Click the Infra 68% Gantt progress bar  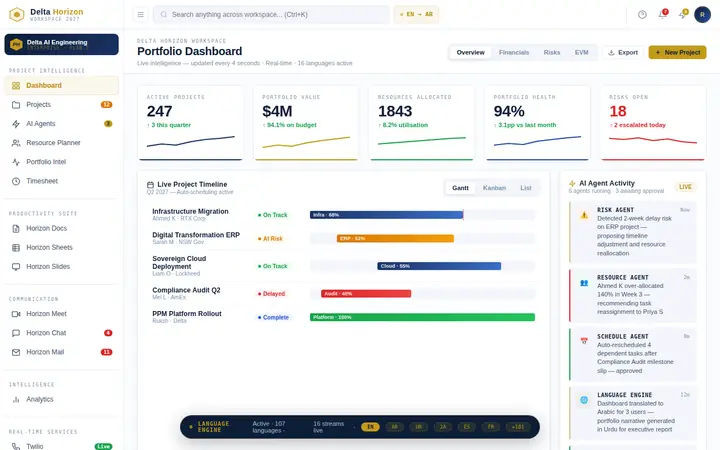click(386, 214)
